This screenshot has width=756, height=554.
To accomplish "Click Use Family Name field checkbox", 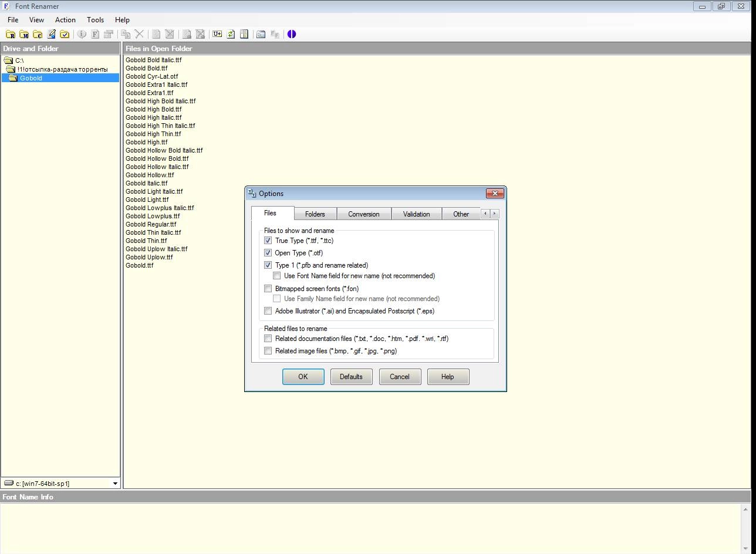I will [276, 299].
